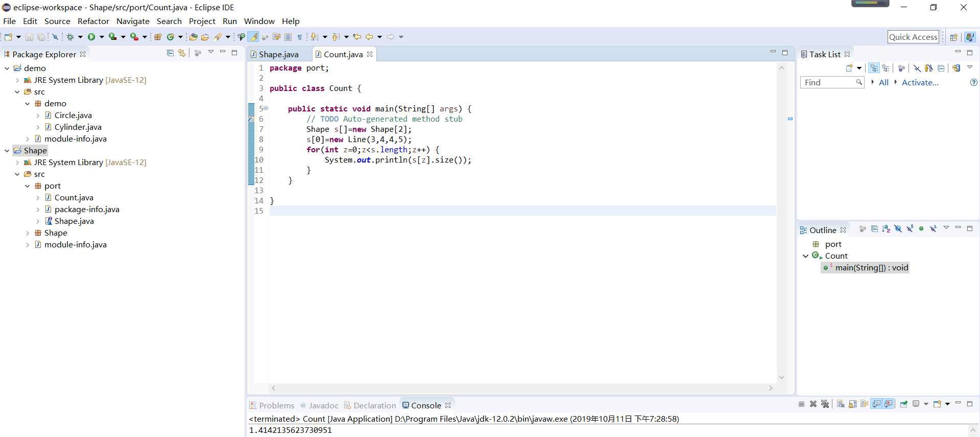980x437 pixels.
Task: Switch to the Problems tab
Action: (x=272, y=405)
